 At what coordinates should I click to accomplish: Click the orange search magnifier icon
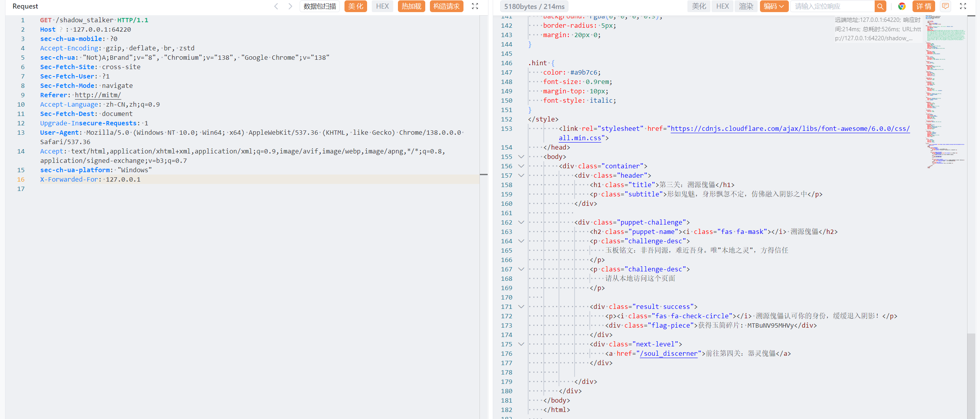(880, 6)
